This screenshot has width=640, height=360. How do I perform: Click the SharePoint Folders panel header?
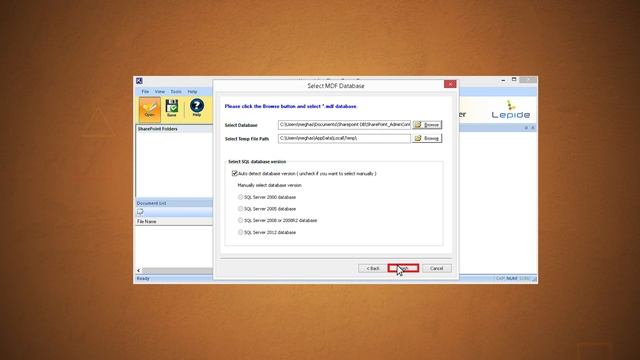pos(174,129)
